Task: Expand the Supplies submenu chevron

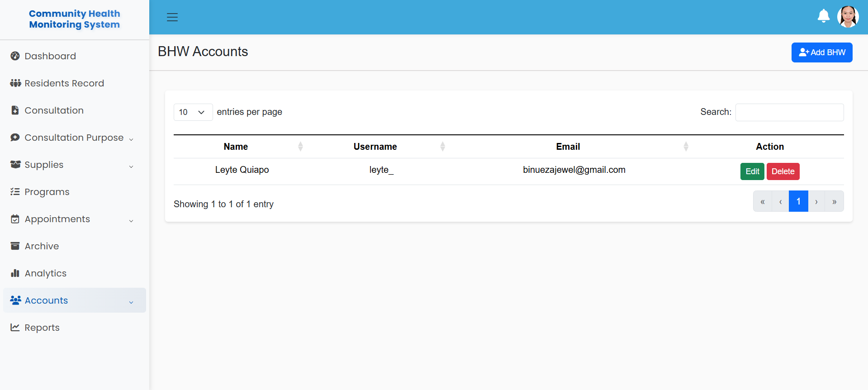Action: point(131,166)
